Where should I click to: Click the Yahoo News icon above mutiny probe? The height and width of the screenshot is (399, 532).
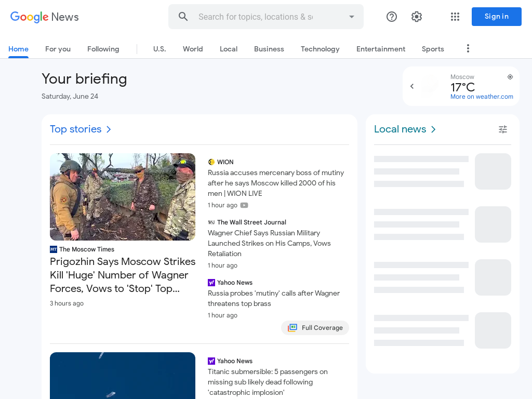coord(211,283)
